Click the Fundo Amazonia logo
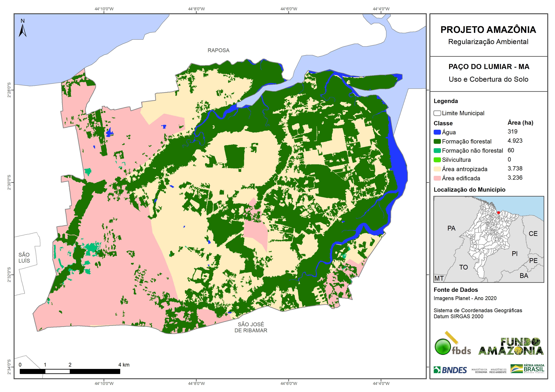The image size is (555, 392). pyautogui.click(x=511, y=346)
